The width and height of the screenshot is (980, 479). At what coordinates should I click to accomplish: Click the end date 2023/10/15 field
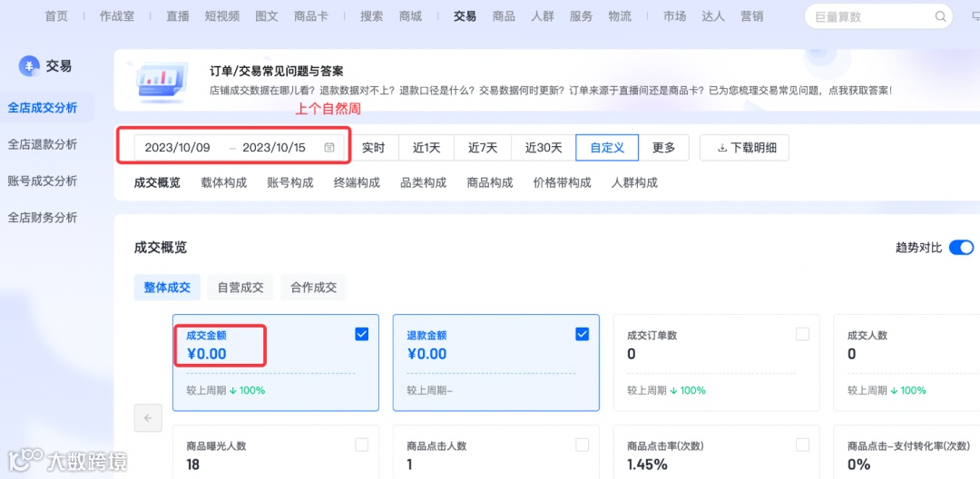click(x=274, y=148)
